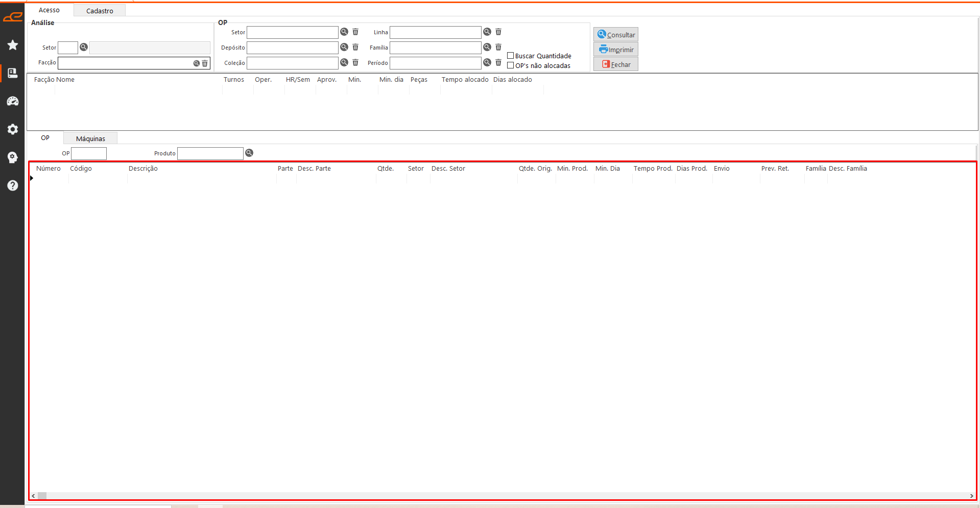Clear the Facção field with trash icon

tap(205, 63)
